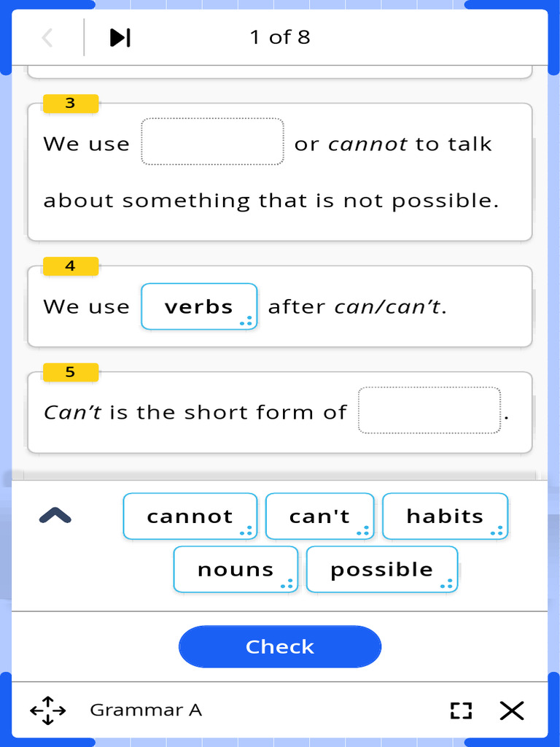Close the Grammar A panel

(x=512, y=711)
